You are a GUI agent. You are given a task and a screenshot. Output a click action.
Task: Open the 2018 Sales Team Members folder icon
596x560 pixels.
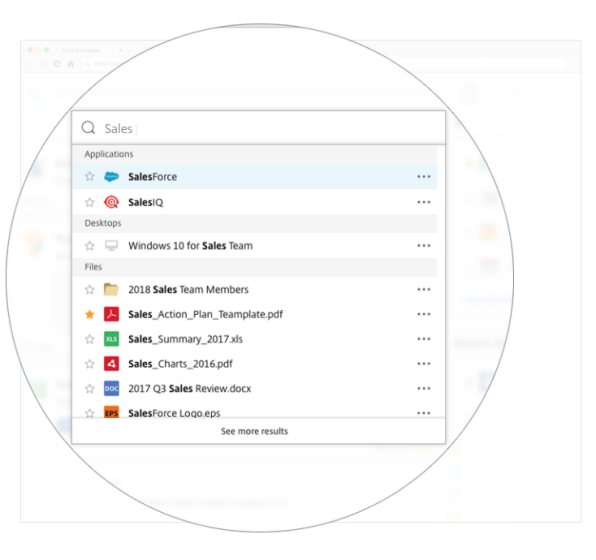point(111,289)
